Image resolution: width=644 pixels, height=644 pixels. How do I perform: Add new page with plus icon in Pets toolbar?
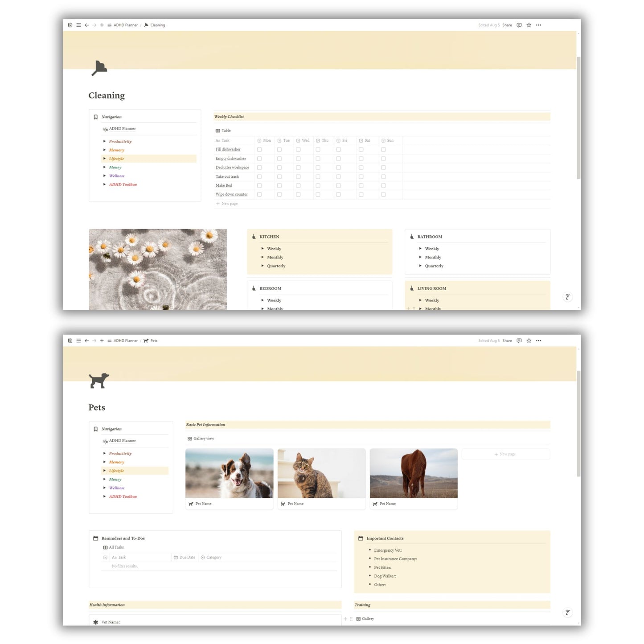(102, 341)
